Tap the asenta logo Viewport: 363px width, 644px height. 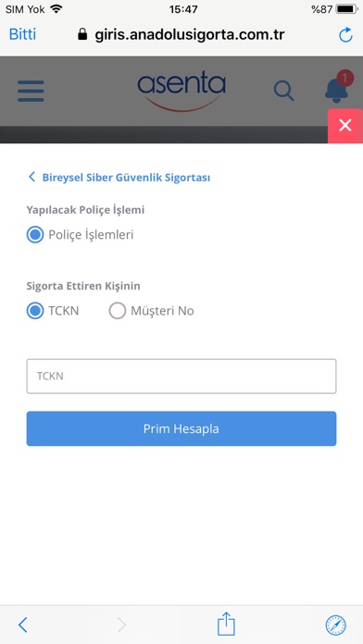click(x=181, y=93)
